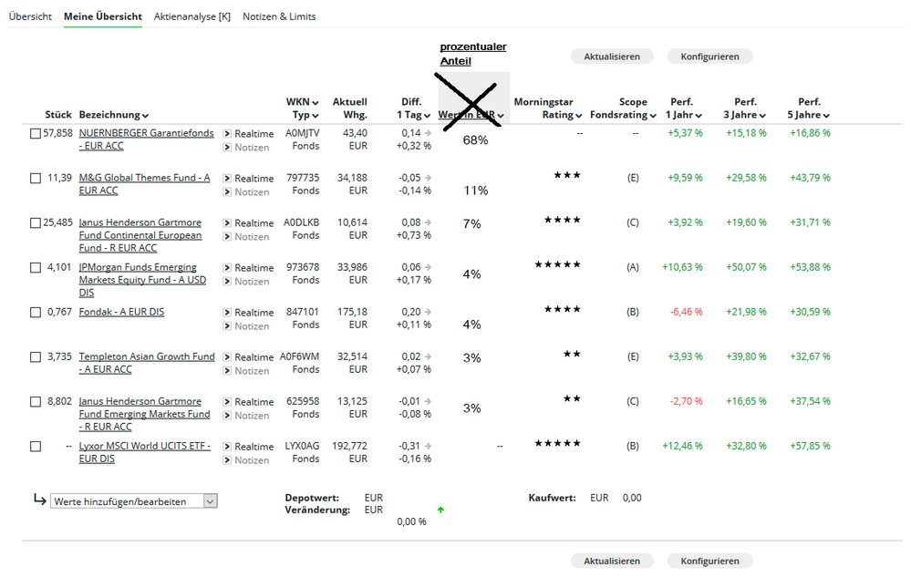Switch to the Aktienanalyse [K] tab
The image size is (911, 588).
192,16
